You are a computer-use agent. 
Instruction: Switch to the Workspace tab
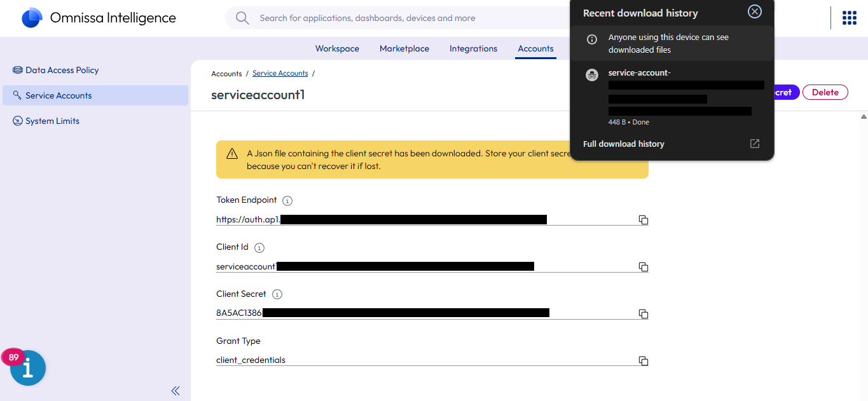click(337, 49)
